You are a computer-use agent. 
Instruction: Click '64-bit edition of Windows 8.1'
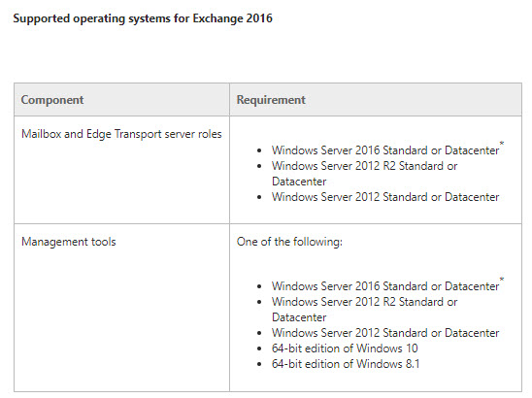click(x=346, y=364)
